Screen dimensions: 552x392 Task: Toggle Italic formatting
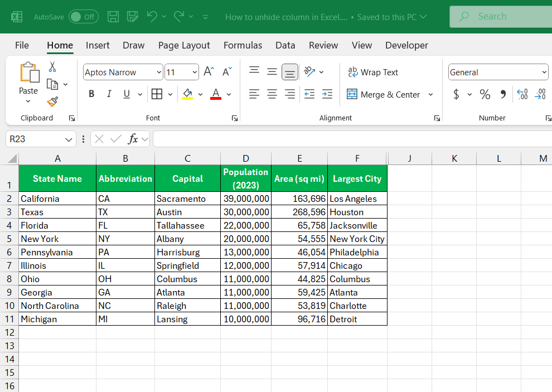pos(109,94)
